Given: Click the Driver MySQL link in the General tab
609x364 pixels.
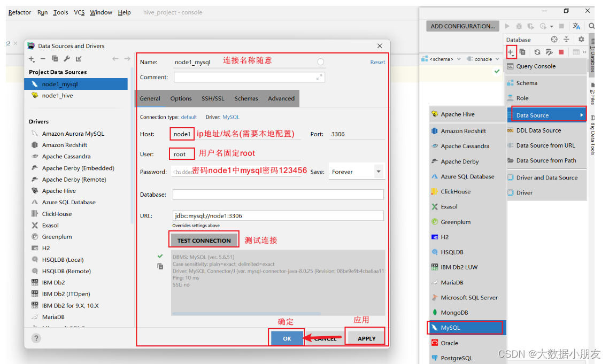Looking at the screenshot, I should pyautogui.click(x=230, y=117).
